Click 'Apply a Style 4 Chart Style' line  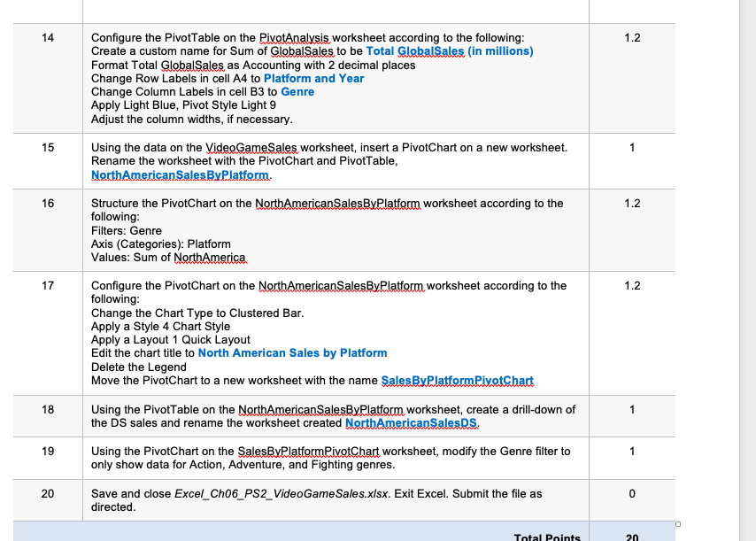click(160, 327)
